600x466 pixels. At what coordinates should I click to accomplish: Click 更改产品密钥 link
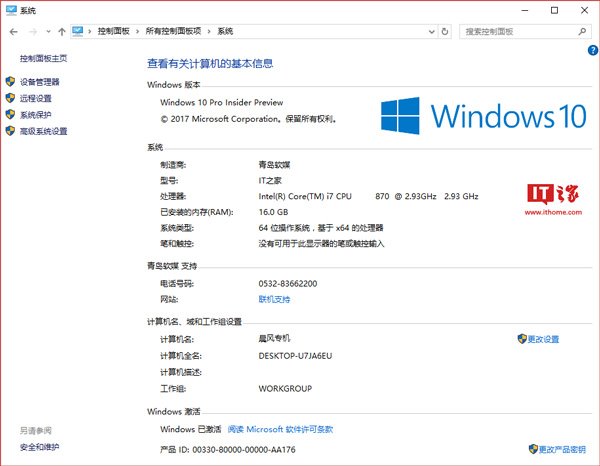(562, 449)
